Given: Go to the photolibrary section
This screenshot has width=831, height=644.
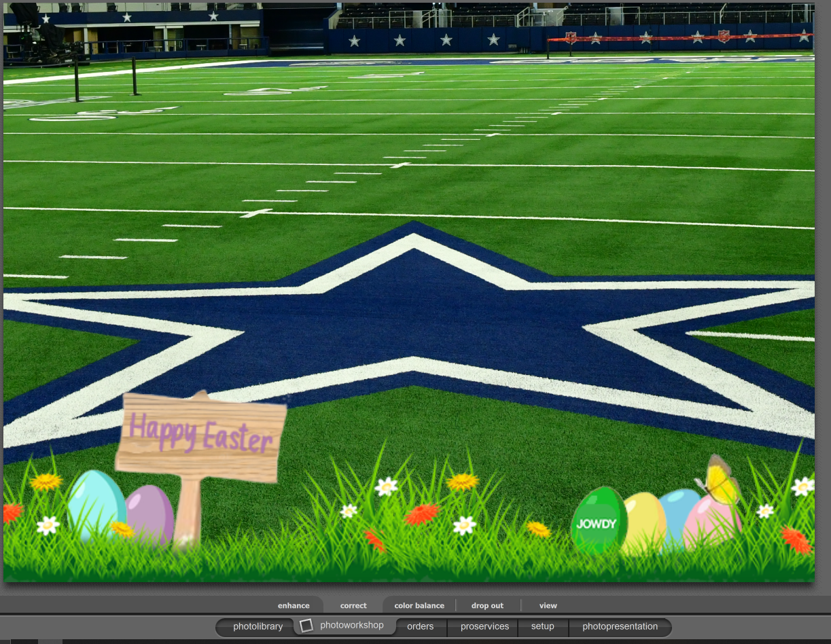Looking at the screenshot, I should click(258, 626).
